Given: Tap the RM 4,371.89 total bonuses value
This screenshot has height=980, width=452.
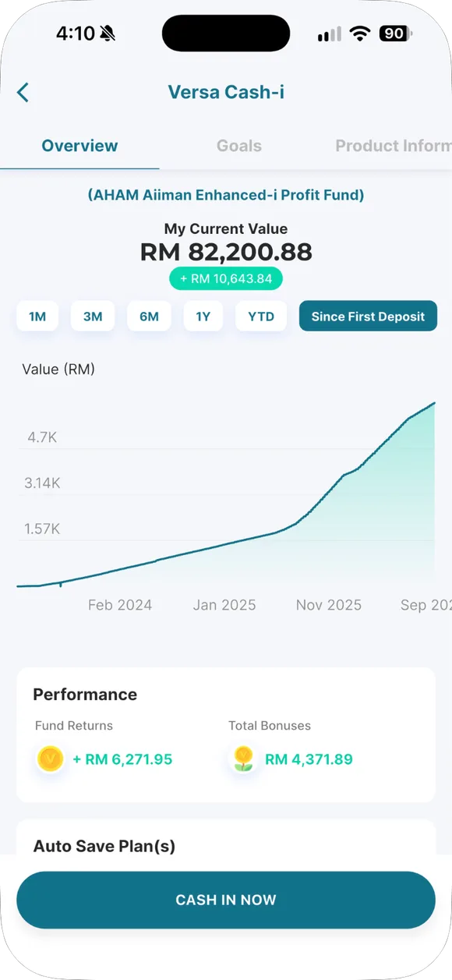Looking at the screenshot, I should [309, 759].
